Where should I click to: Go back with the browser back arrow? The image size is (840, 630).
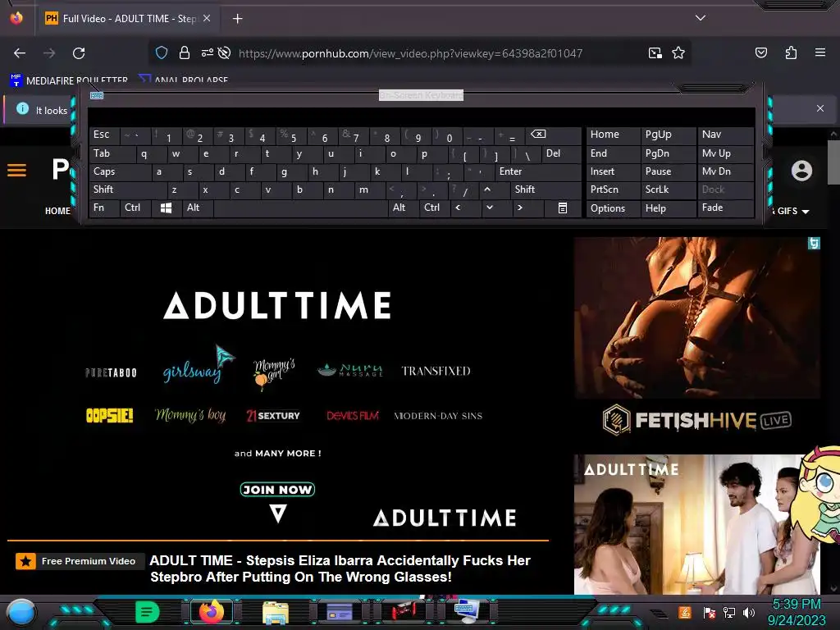pyautogui.click(x=20, y=53)
